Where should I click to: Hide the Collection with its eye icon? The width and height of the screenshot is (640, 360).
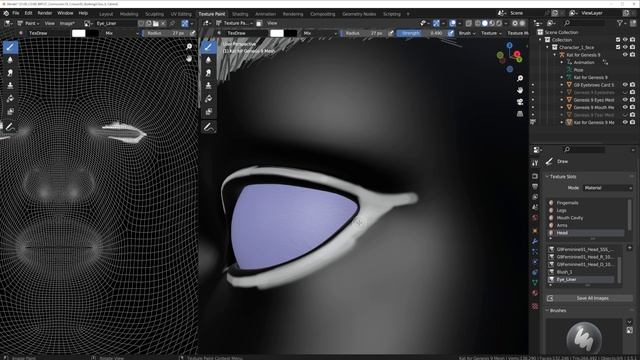(625, 40)
